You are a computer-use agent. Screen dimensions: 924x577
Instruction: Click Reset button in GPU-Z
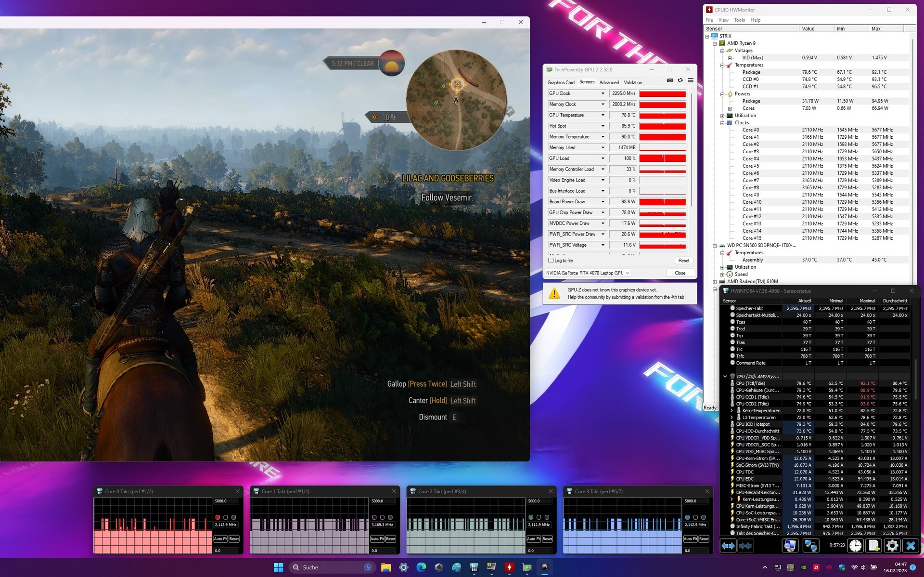coord(683,261)
